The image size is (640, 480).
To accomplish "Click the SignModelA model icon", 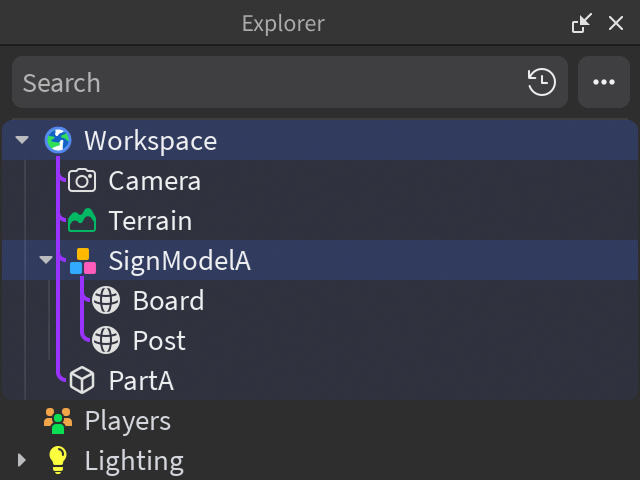I will tap(83, 261).
